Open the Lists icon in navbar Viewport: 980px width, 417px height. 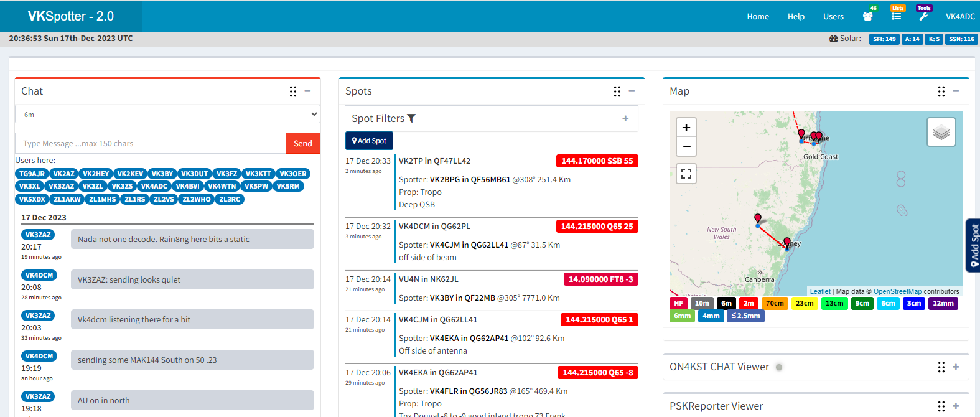click(896, 16)
